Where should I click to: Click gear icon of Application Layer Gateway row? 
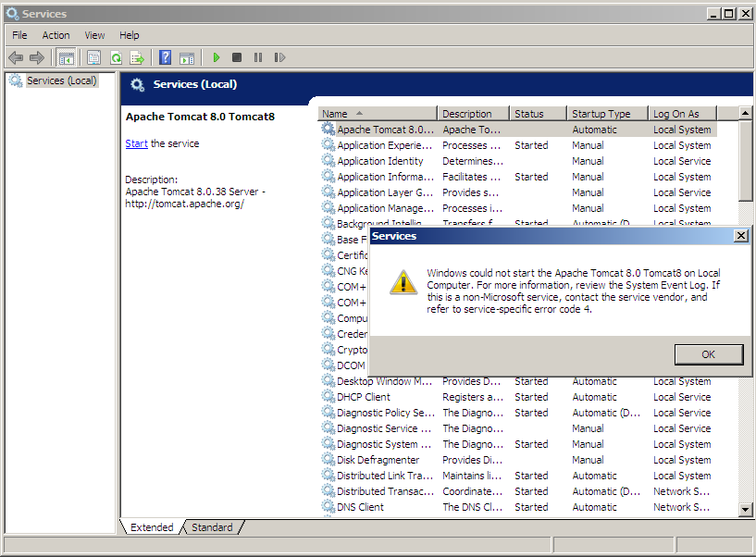pos(328,192)
